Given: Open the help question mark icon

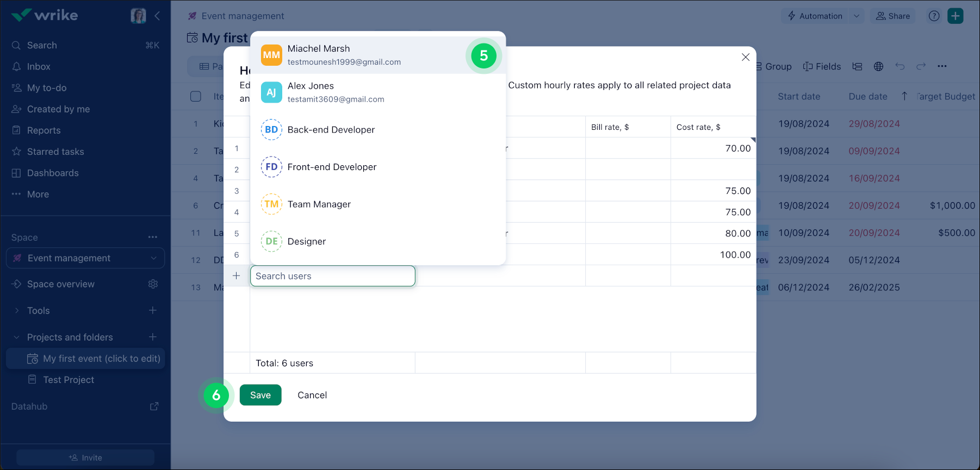Looking at the screenshot, I should click(x=934, y=16).
